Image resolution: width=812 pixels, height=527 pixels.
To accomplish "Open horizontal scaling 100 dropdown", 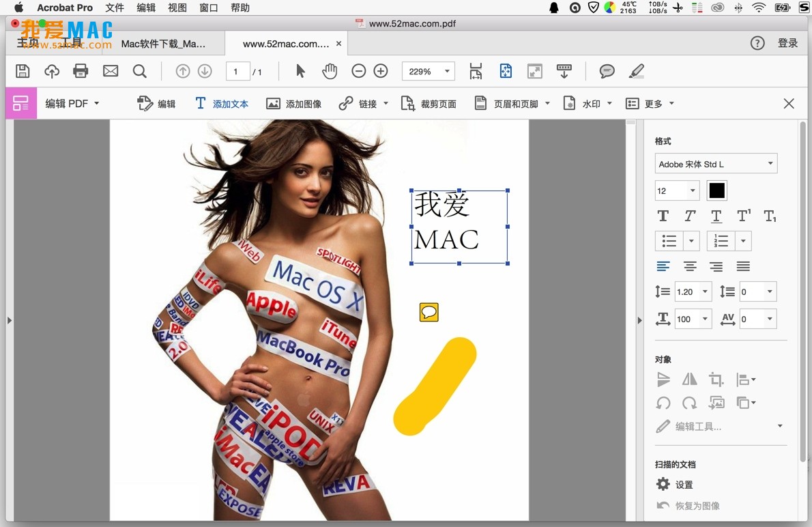I will pos(705,319).
